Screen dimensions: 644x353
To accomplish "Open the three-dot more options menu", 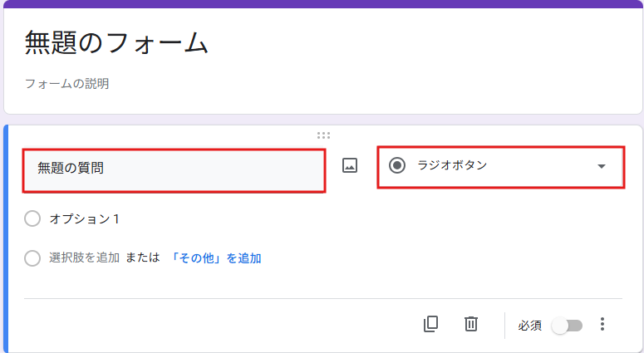I will (602, 324).
